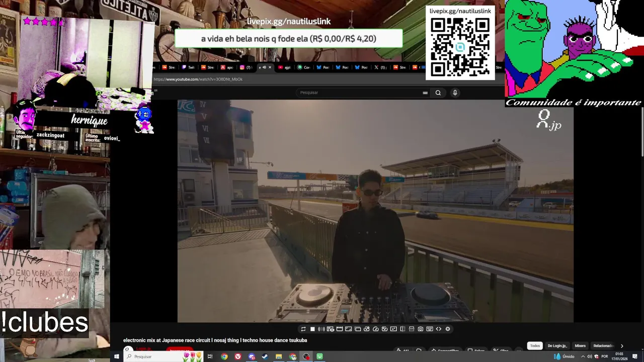The height and width of the screenshot is (362, 644).
Task: Click the pop-out window icon in the player toolbar
Action: click(358, 329)
